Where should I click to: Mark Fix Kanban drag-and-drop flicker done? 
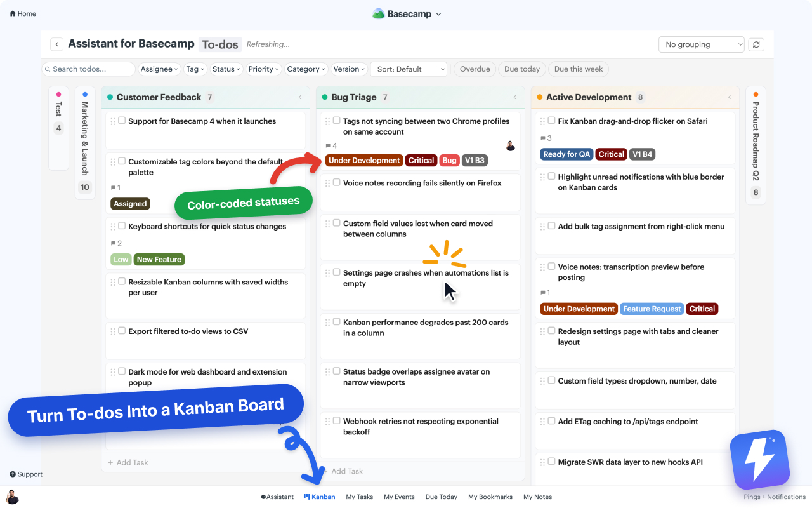[551, 121]
